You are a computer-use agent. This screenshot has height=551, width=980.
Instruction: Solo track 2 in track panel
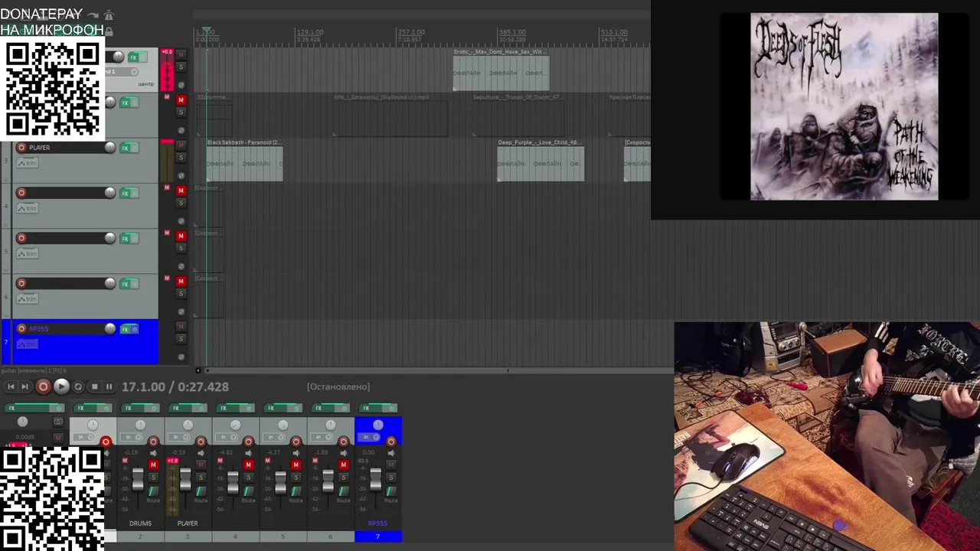pyautogui.click(x=181, y=112)
